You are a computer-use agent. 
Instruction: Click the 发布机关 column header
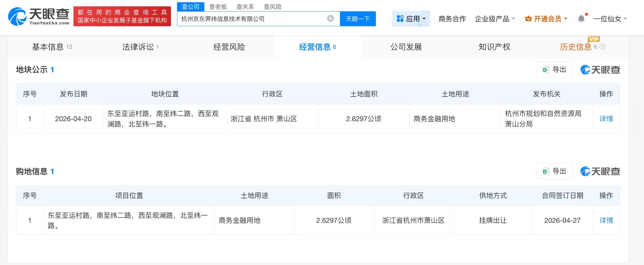click(547, 94)
